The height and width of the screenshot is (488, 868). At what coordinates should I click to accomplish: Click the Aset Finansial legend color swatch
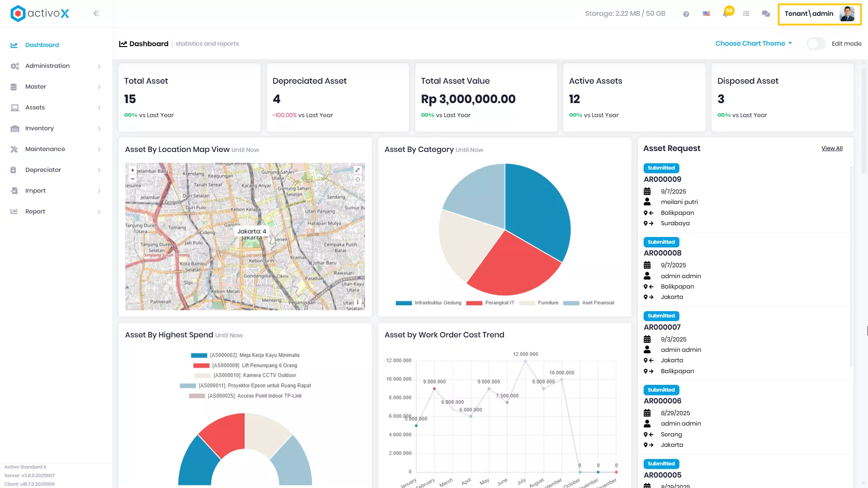571,303
